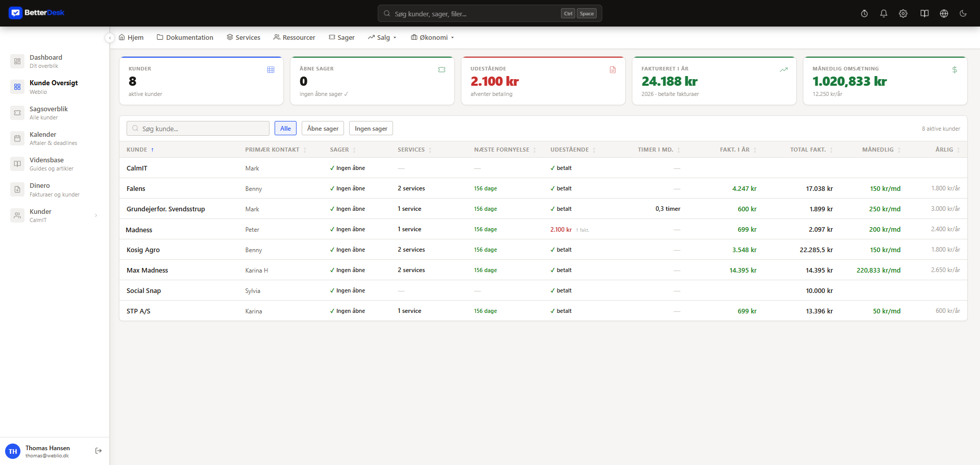The image size is (980, 465).
Task: Open customer Falens row
Action: [x=543, y=188]
